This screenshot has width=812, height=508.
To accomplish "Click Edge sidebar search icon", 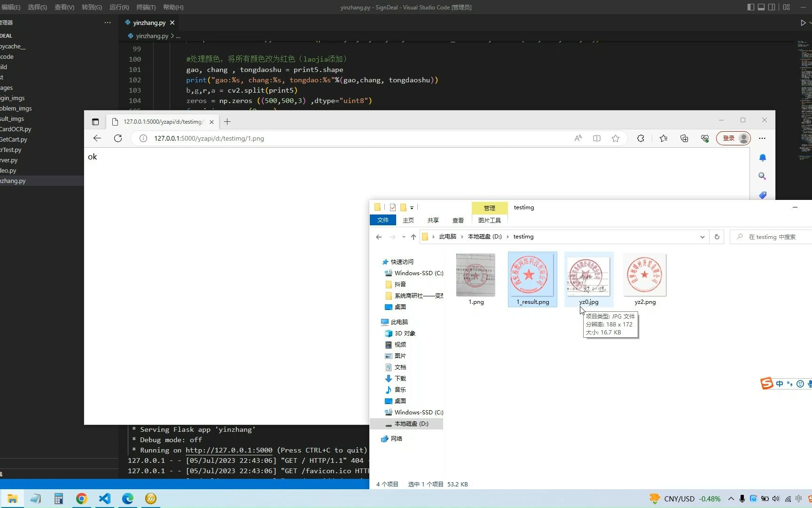I will pyautogui.click(x=763, y=176).
